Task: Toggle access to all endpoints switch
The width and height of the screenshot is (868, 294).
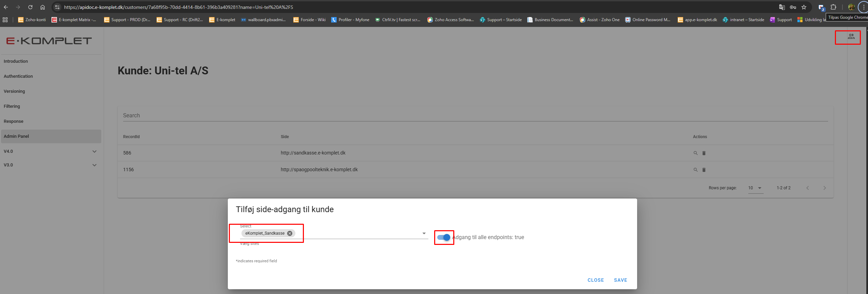Action: 444,237
